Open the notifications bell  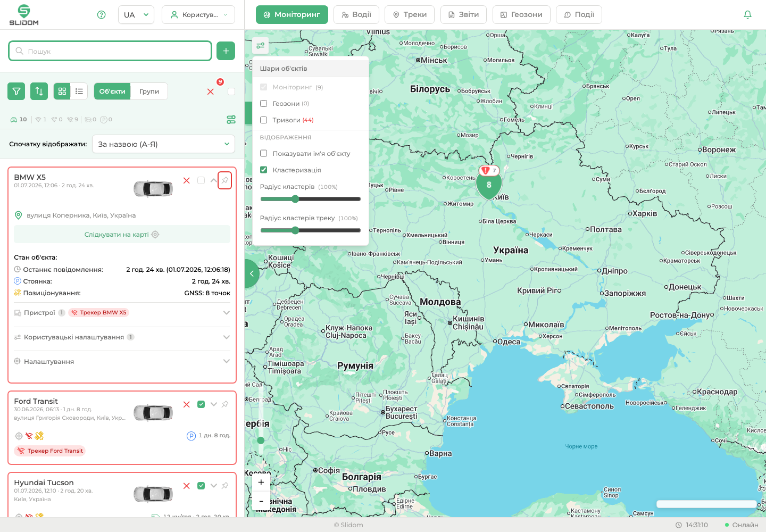click(x=747, y=15)
